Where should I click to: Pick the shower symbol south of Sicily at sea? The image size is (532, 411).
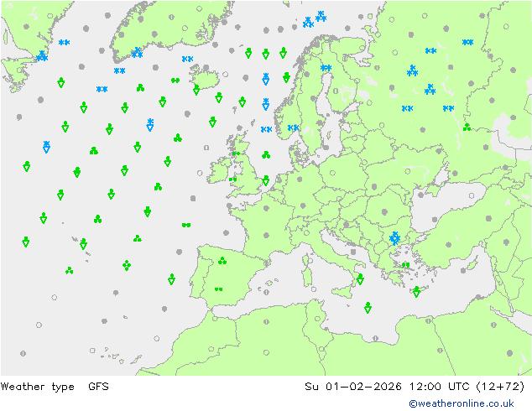point(368,308)
